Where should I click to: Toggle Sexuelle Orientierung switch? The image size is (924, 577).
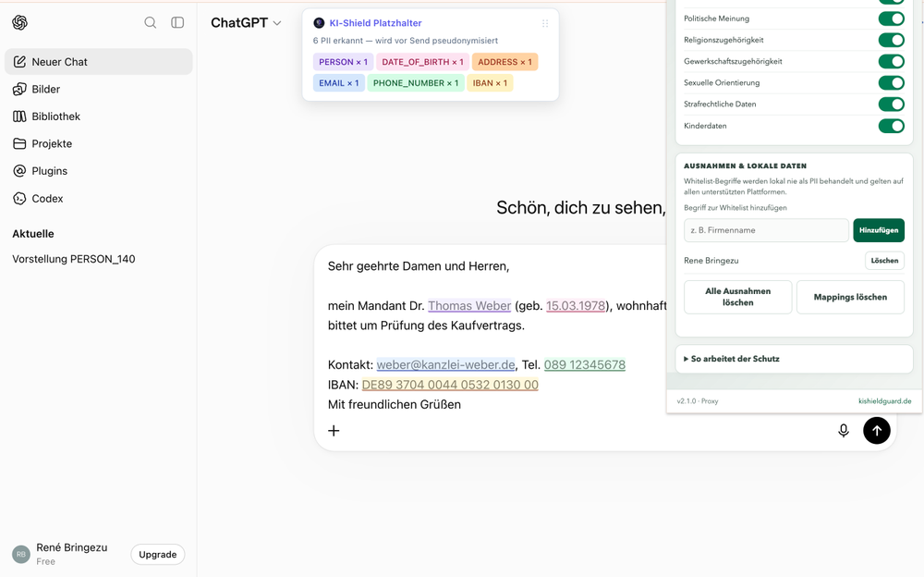click(891, 82)
